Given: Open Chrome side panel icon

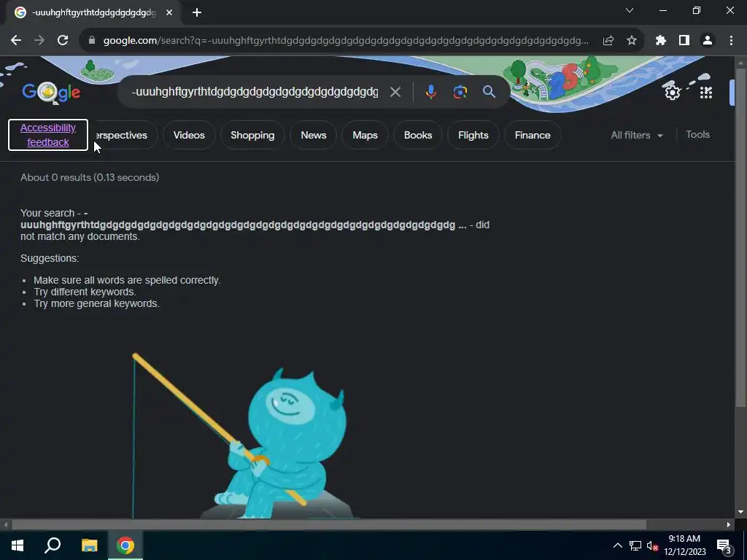Looking at the screenshot, I should (684, 41).
